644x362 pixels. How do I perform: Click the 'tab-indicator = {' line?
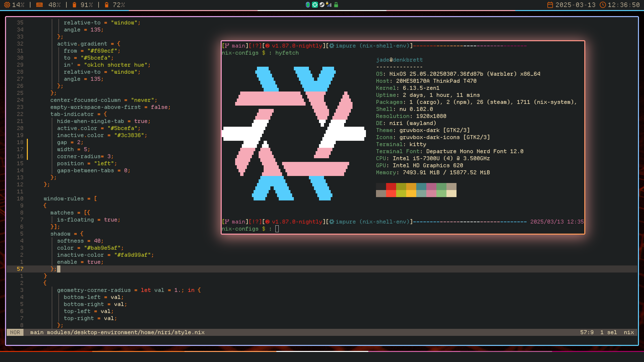(79, 114)
